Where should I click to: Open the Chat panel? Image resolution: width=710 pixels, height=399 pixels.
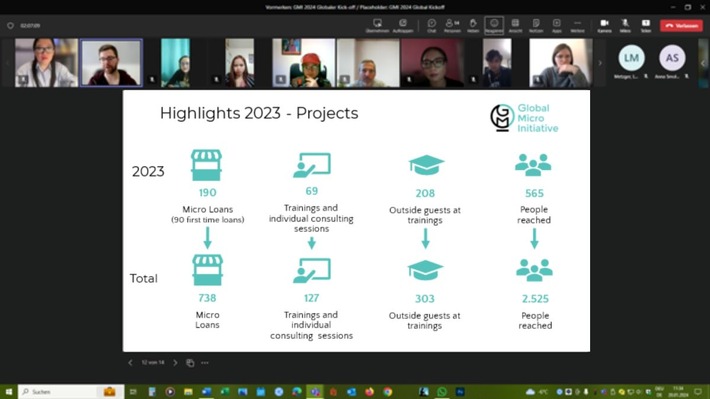[431, 25]
